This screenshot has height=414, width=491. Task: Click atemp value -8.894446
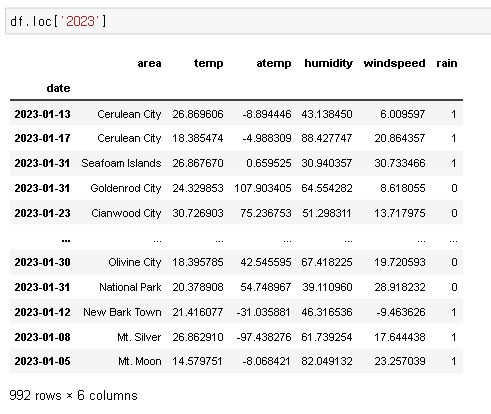[x=267, y=114]
